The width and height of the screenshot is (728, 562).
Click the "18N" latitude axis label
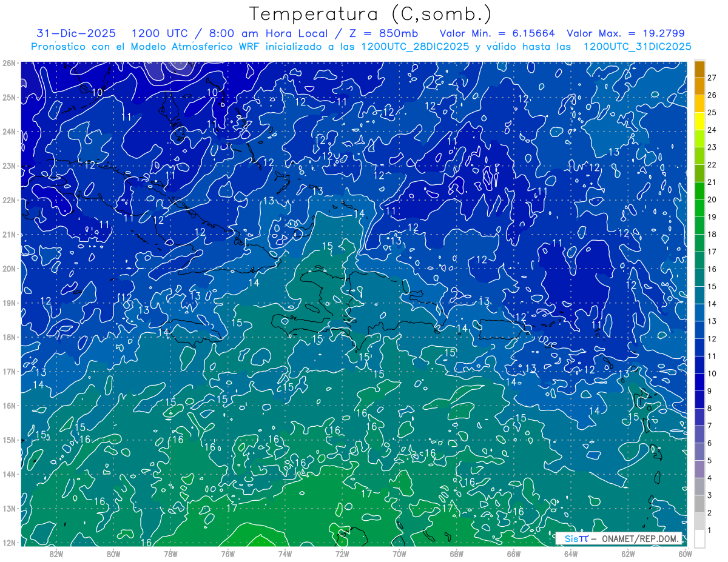[8, 337]
